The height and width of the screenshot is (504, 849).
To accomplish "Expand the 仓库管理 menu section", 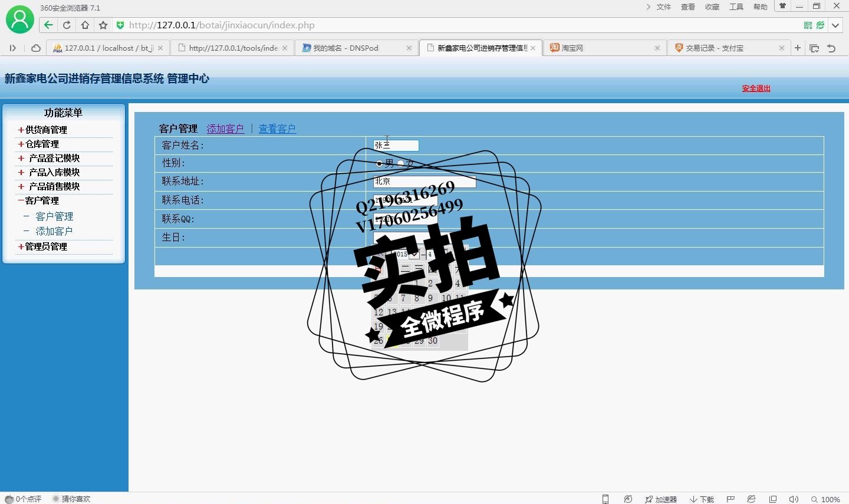I will [38, 144].
